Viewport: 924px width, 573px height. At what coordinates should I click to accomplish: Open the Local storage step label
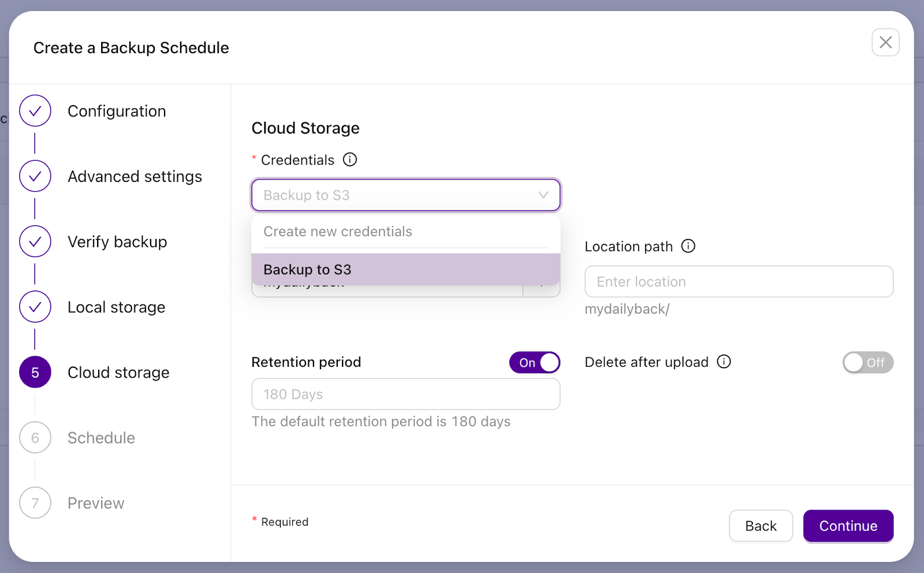coord(117,307)
